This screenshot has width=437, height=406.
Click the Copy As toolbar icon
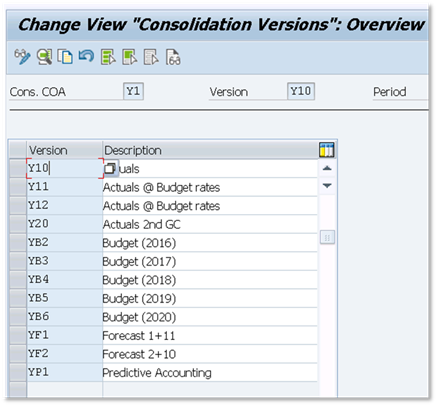click(65, 56)
